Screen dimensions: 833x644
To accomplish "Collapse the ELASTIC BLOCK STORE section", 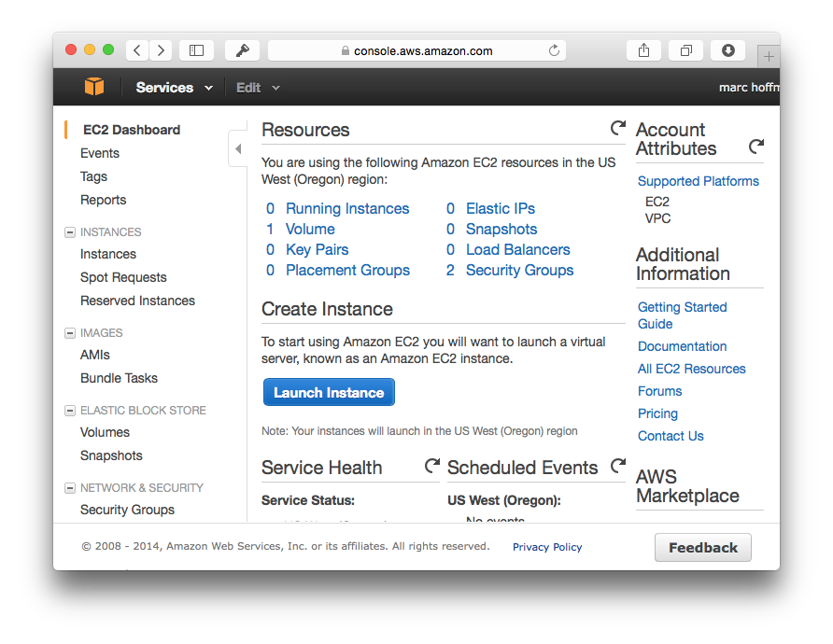I will click(x=70, y=411).
